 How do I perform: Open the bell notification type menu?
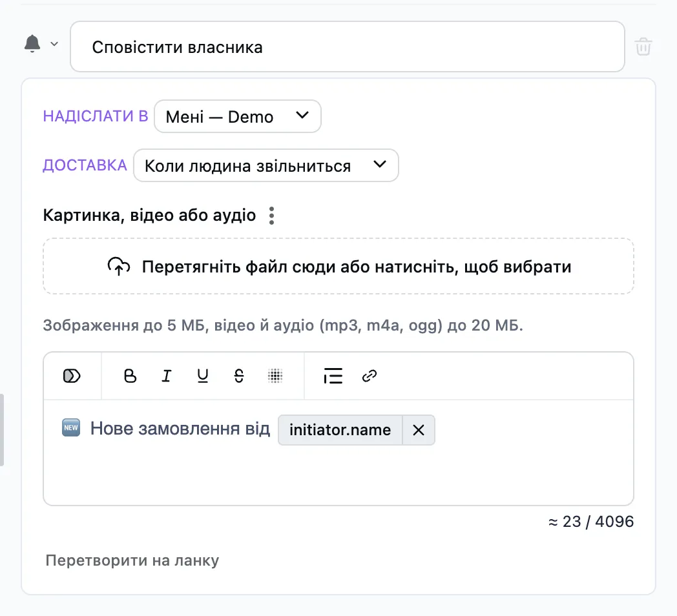[41, 44]
